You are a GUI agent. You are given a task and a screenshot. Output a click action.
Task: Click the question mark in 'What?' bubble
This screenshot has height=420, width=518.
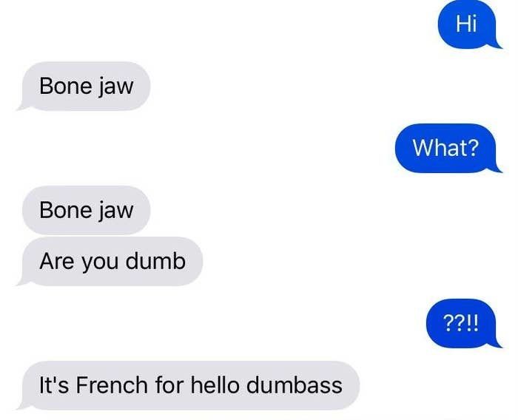coord(473,148)
